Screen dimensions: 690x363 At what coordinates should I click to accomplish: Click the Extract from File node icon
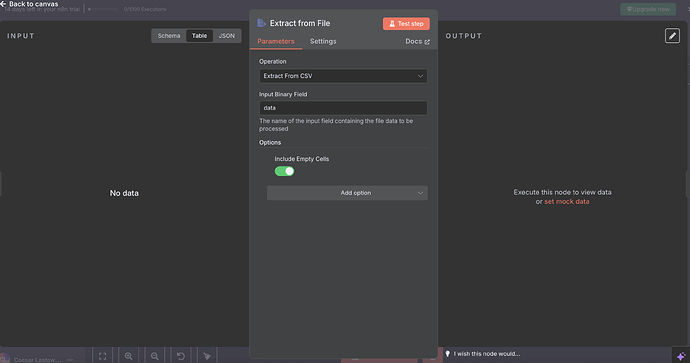coord(261,23)
